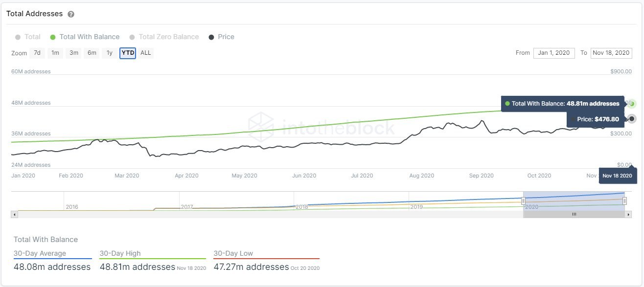Set zoom range to 7d
Viewport: 644px width, 287px height.
tap(37, 53)
